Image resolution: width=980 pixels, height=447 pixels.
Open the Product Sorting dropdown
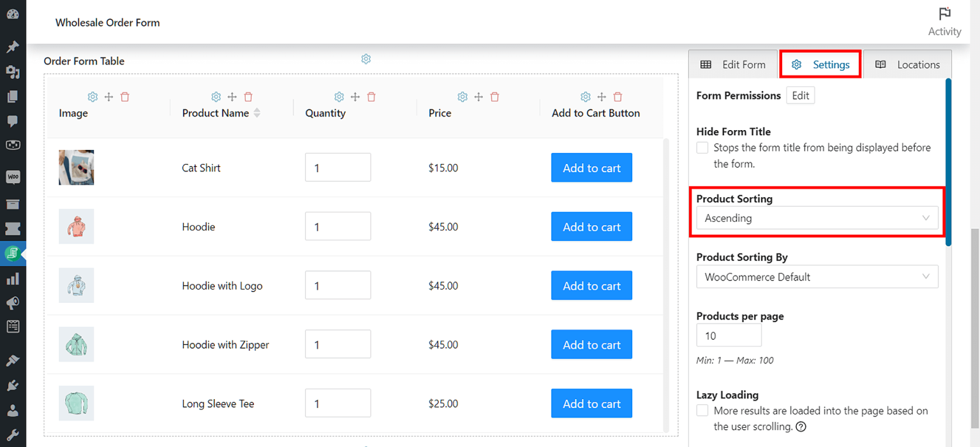[817, 217]
